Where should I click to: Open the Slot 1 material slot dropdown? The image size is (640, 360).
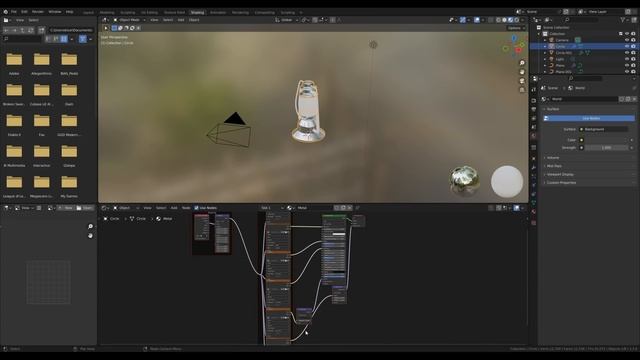click(271, 208)
